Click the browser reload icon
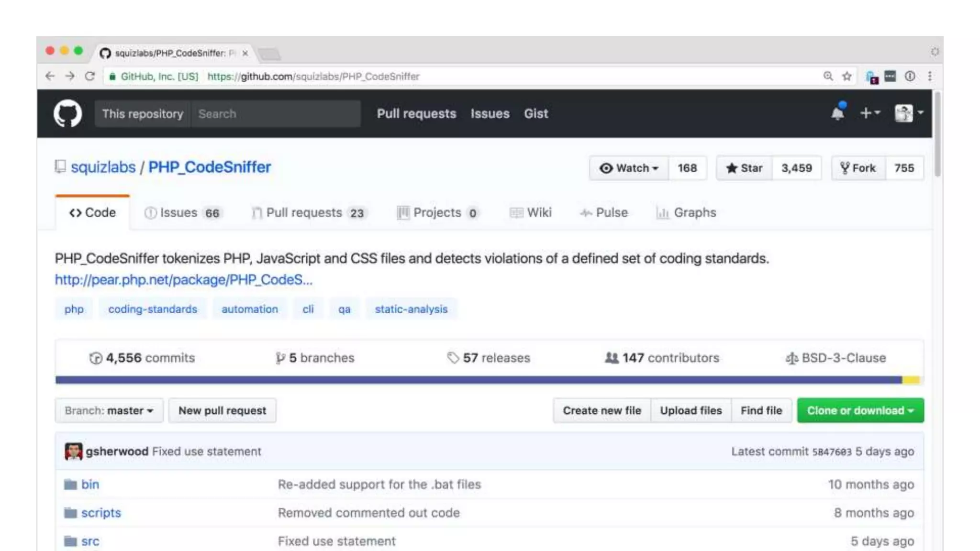This screenshot has width=980, height=551. click(89, 76)
